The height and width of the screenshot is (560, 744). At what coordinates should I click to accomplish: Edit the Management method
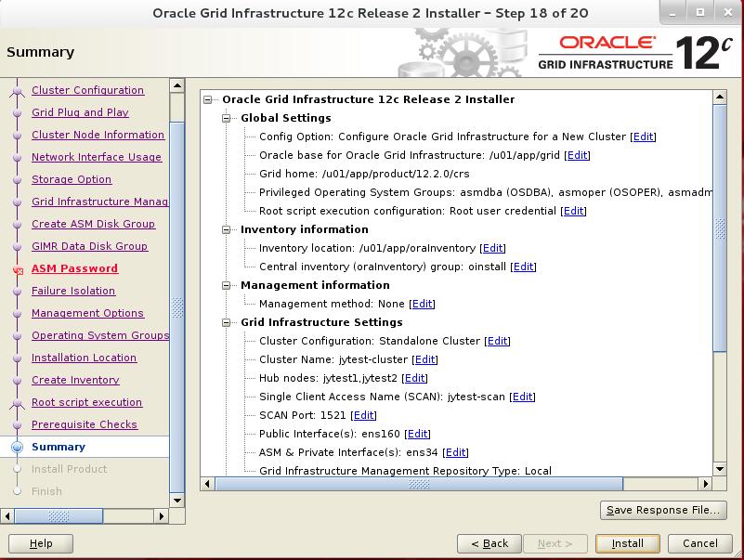point(422,304)
